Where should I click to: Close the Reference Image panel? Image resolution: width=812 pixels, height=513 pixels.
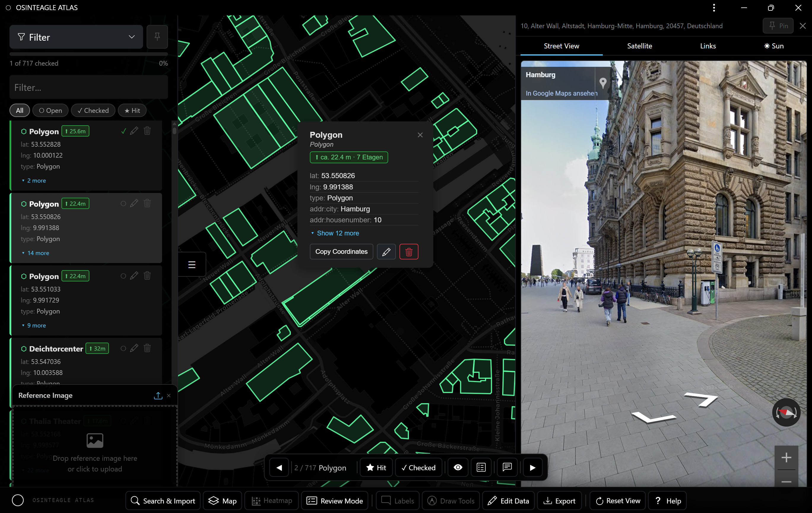tap(169, 396)
